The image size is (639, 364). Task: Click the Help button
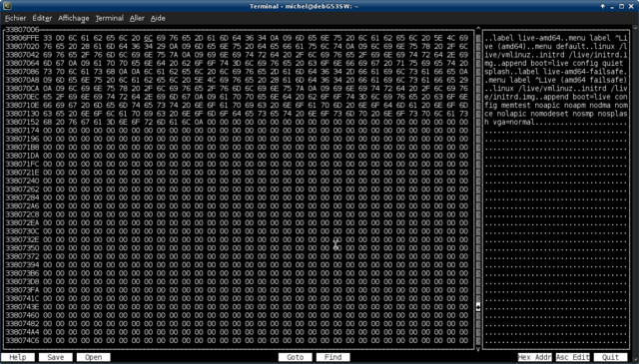pos(18,357)
